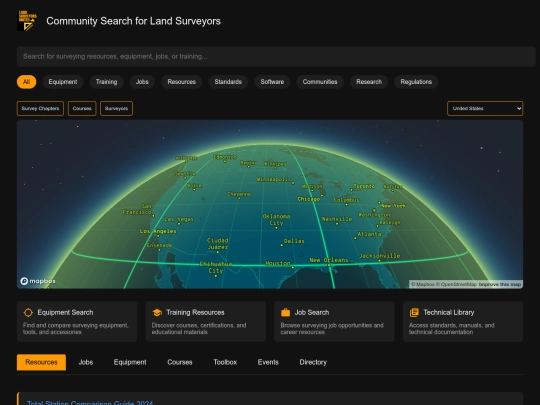
Task: Click San Francisco label on map
Action: tap(137, 209)
